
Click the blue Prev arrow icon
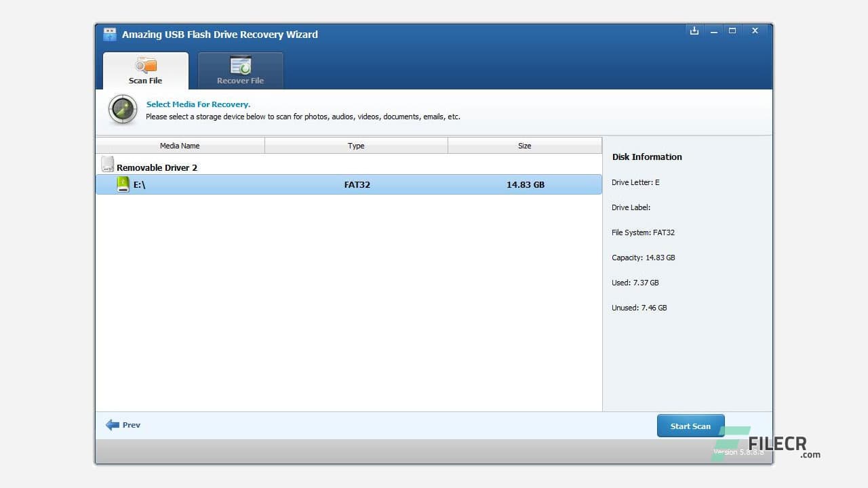coord(113,424)
